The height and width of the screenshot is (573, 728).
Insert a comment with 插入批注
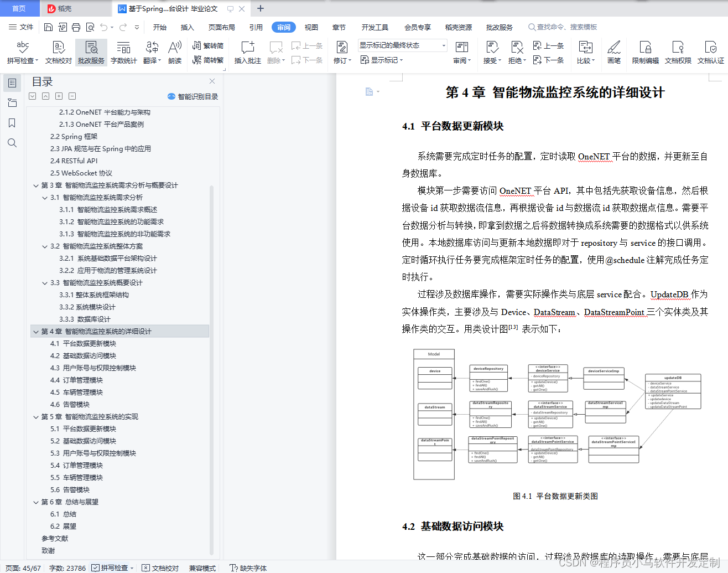click(x=248, y=53)
